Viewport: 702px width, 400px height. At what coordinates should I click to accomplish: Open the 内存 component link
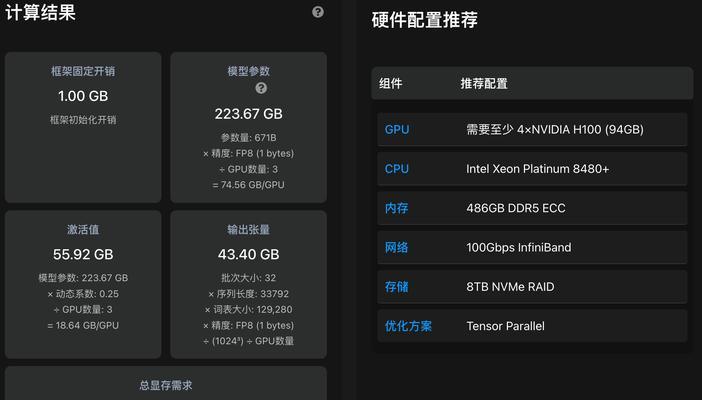tap(397, 208)
